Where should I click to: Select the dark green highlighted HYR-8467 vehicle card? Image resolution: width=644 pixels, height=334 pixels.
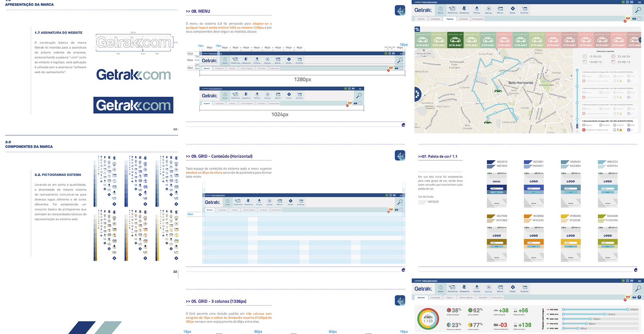click(455, 40)
